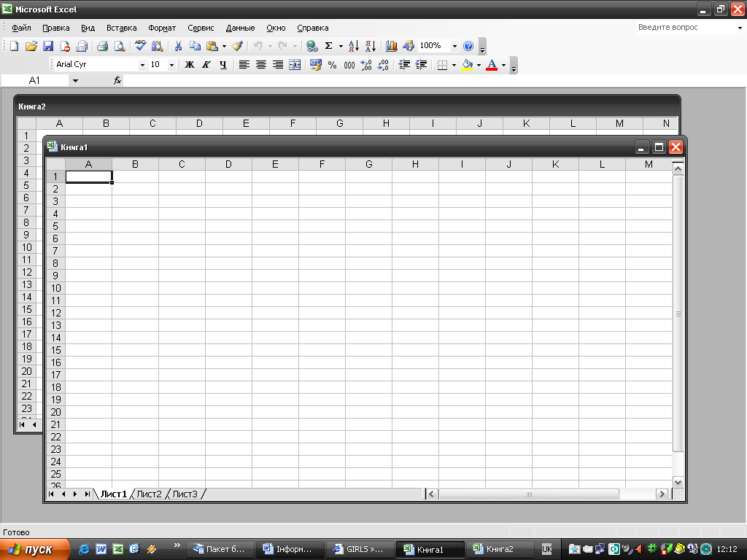Screen dimensions: 747x560
Task: Expand the Fill Color dropdown arrow
Action: [479, 65]
